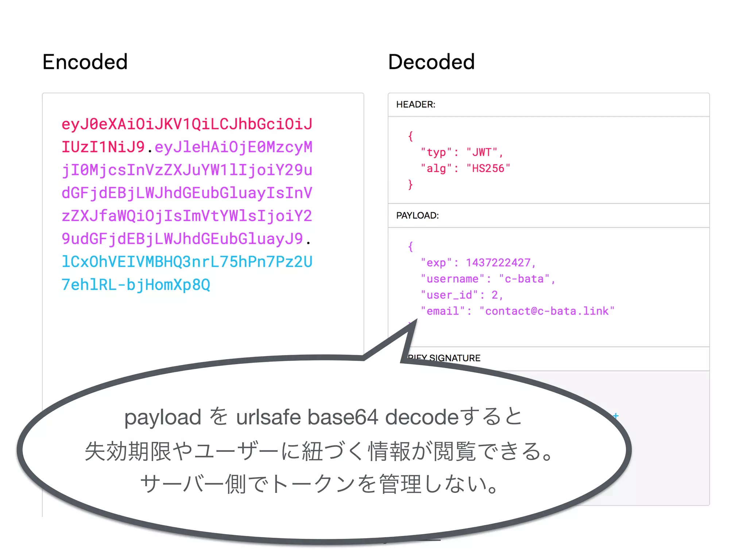The width and height of the screenshot is (747, 560).
Task: Click the "username": "c-bata" line
Action: pyautogui.click(x=487, y=279)
